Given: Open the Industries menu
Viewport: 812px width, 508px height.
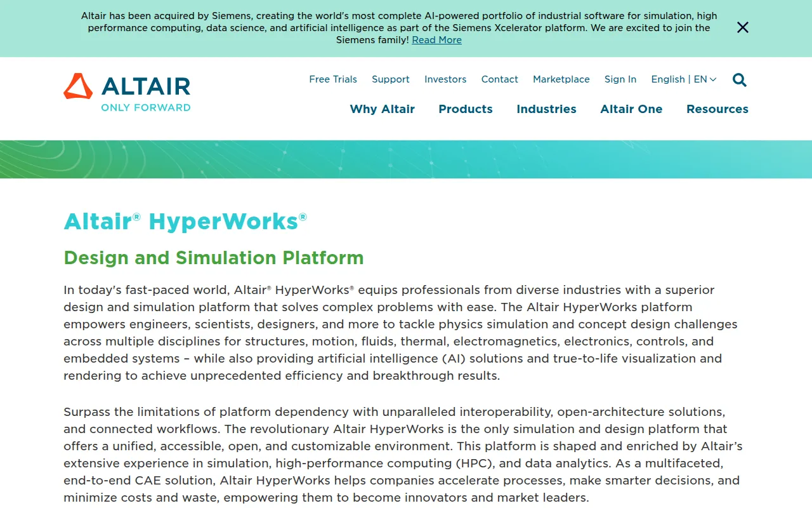Looking at the screenshot, I should click(x=546, y=109).
